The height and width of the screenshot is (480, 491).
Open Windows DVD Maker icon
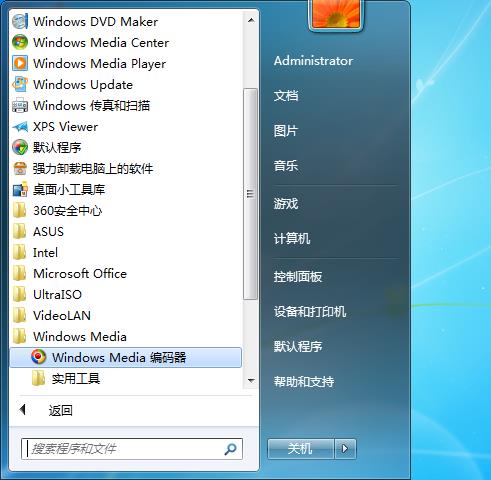(x=20, y=22)
